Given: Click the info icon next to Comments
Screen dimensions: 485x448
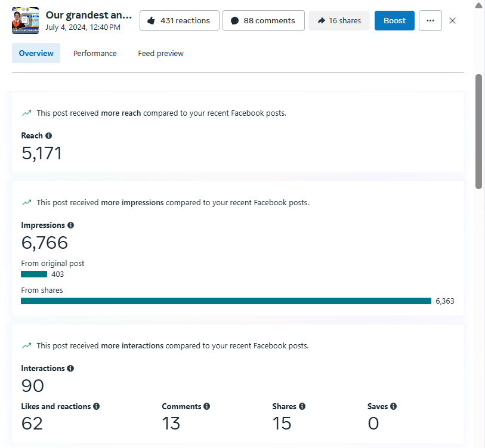Looking at the screenshot, I should point(206,406).
